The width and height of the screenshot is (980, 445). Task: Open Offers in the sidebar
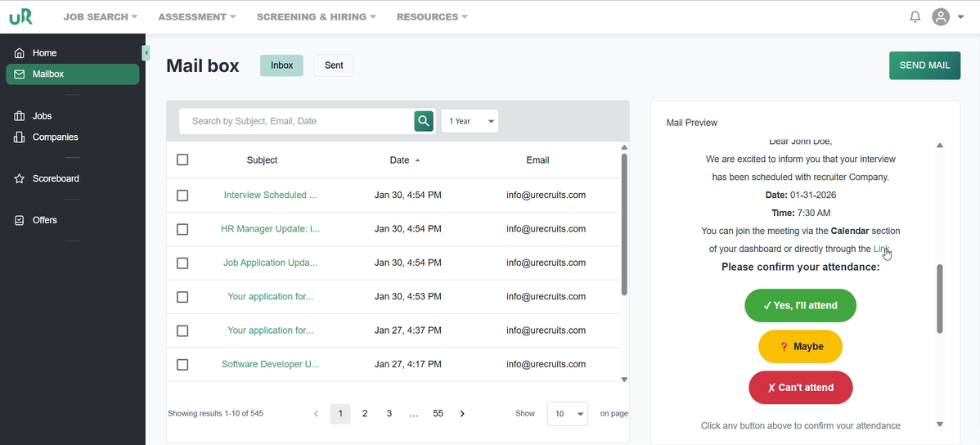(x=45, y=220)
